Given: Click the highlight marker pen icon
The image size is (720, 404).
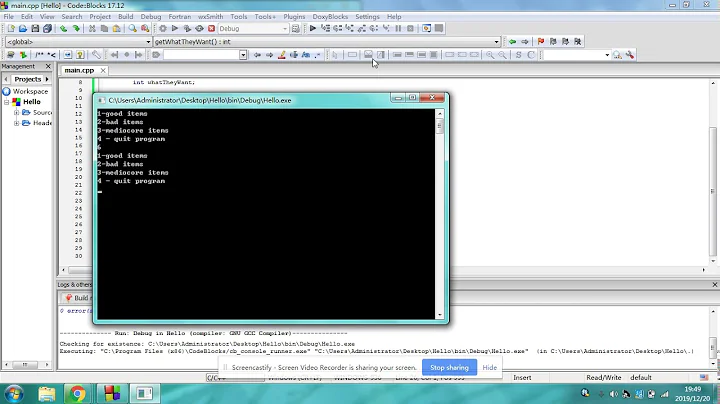Looking at the screenshot, I should point(282,55).
